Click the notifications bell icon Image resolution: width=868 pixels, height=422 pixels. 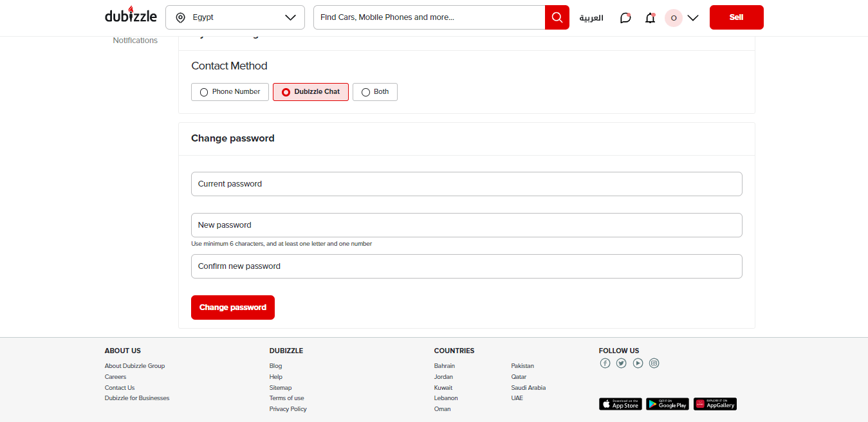pos(650,18)
